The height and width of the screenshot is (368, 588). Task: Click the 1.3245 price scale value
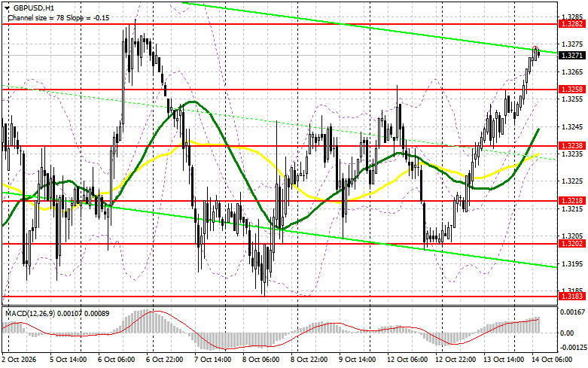click(572, 126)
